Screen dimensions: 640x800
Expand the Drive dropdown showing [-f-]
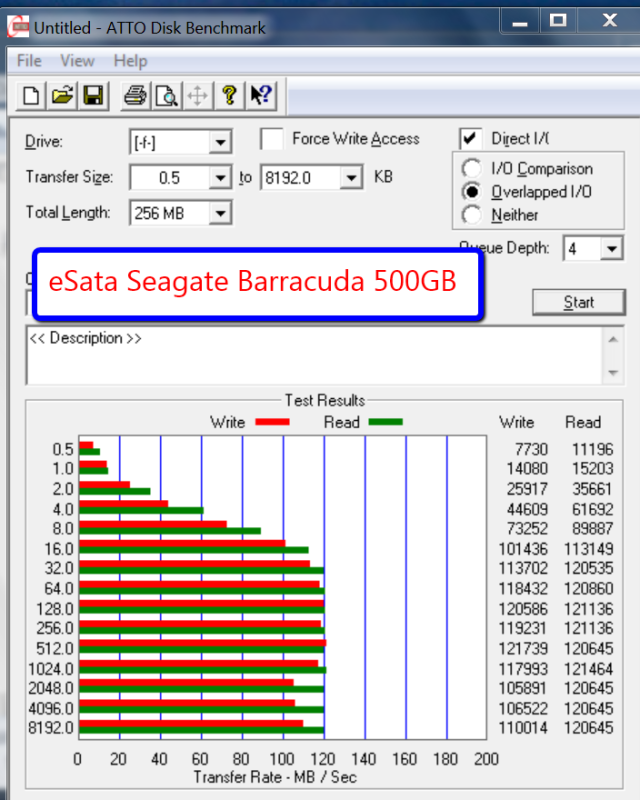coord(220,142)
